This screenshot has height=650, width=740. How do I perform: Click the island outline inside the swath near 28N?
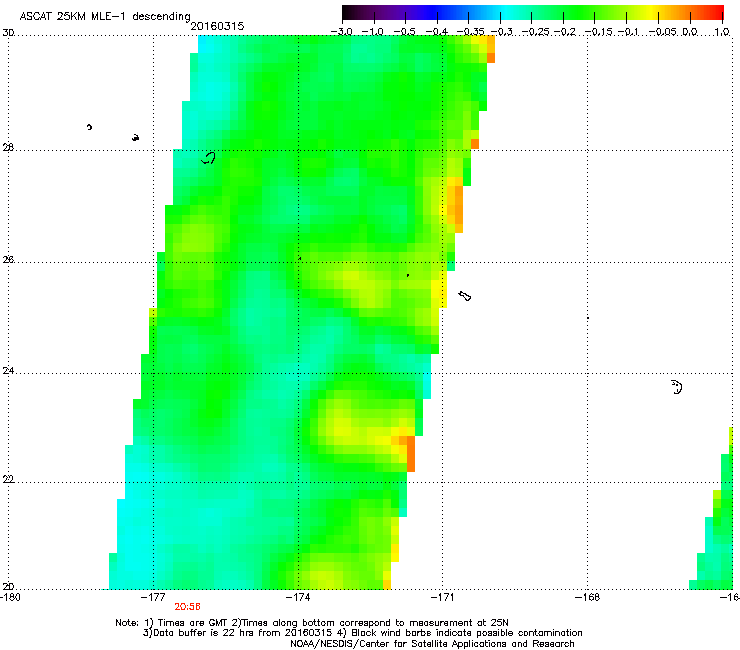tap(208, 158)
